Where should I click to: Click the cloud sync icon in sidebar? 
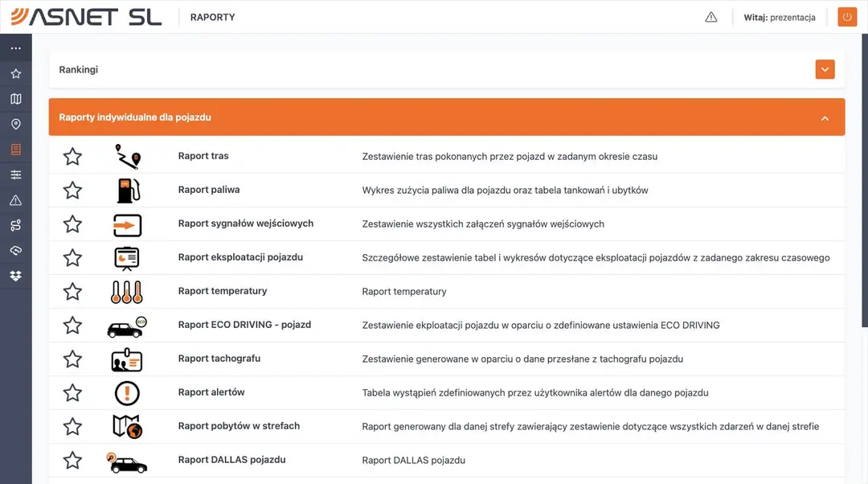click(x=15, y=251)
